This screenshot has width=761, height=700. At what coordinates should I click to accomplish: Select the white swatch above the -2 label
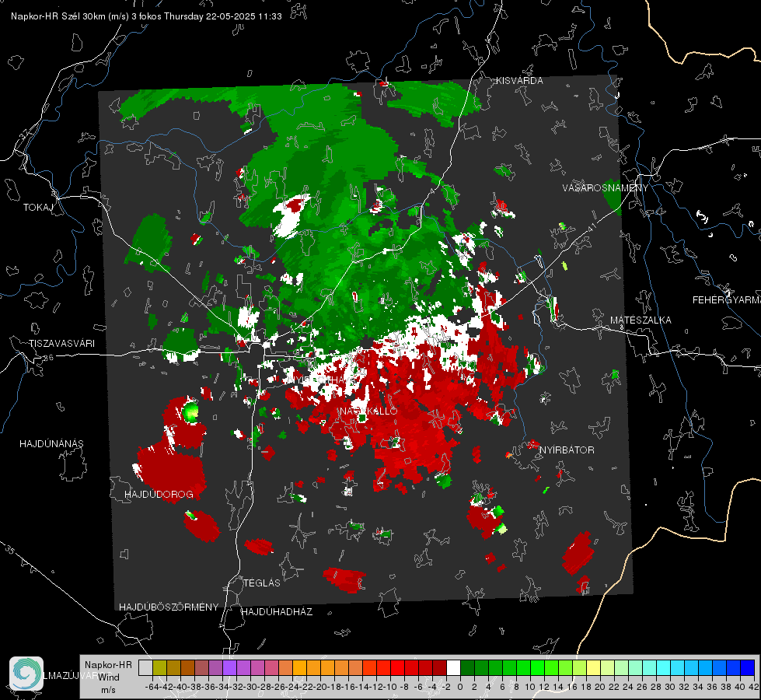pos(453,667)
